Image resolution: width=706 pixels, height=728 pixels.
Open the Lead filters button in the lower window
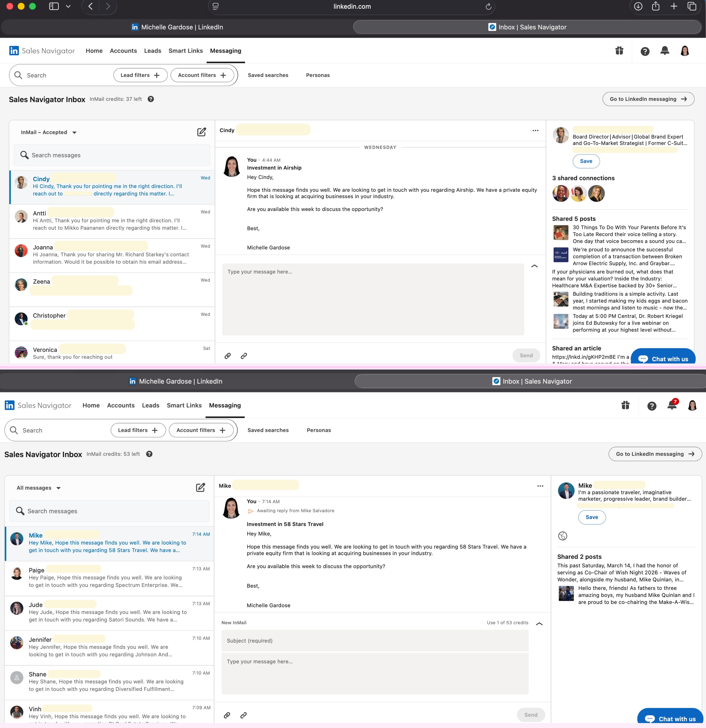point(138,430)
